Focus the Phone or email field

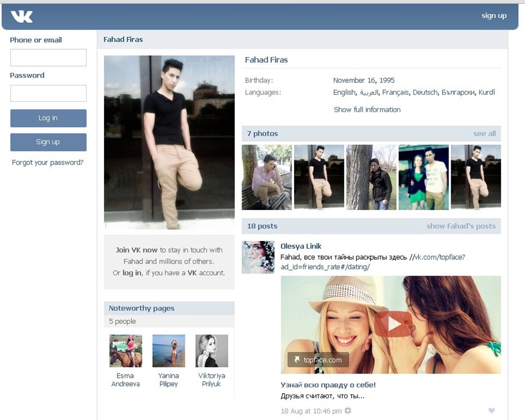(48, 58)
